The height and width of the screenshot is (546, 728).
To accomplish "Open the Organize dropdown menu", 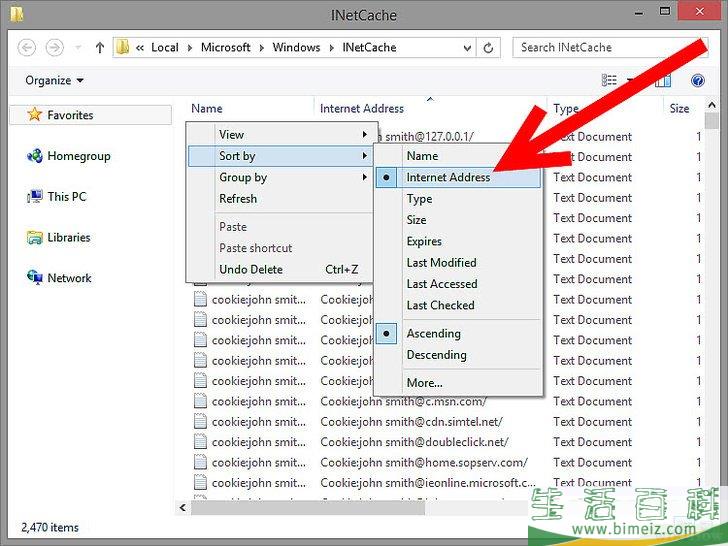I will [54, 80].
